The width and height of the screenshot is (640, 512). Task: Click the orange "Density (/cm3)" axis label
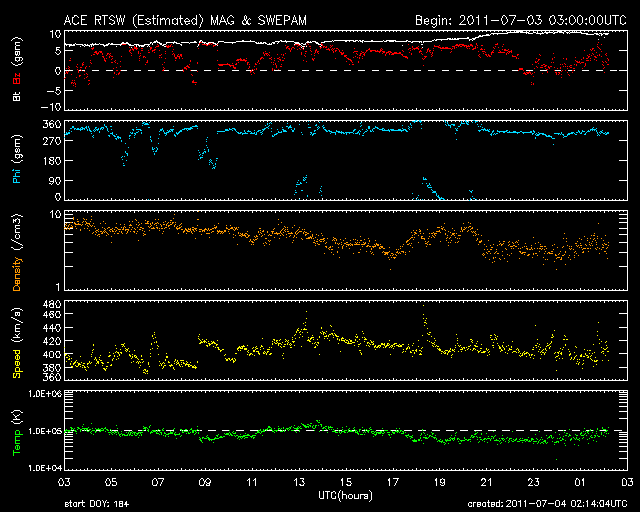pos(16,252)
